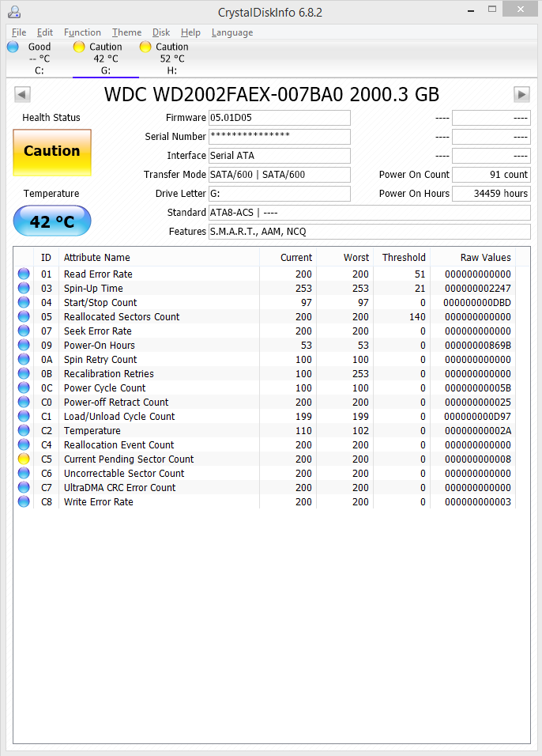Go to previous disk with left arrow

point(22,95)
